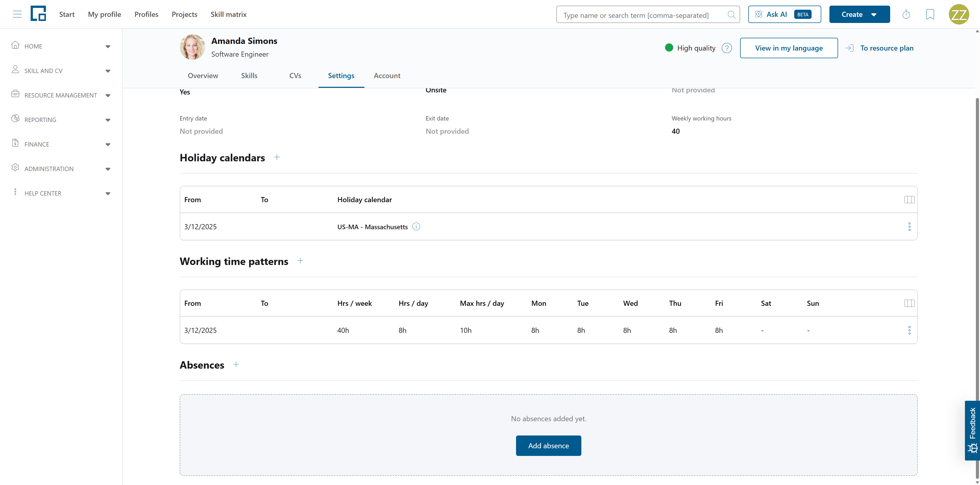Image resolution: width=980 pixels, height=485 pixels.
Task: Go to Profiles in the top menu
Action: [x=146, y=15]
